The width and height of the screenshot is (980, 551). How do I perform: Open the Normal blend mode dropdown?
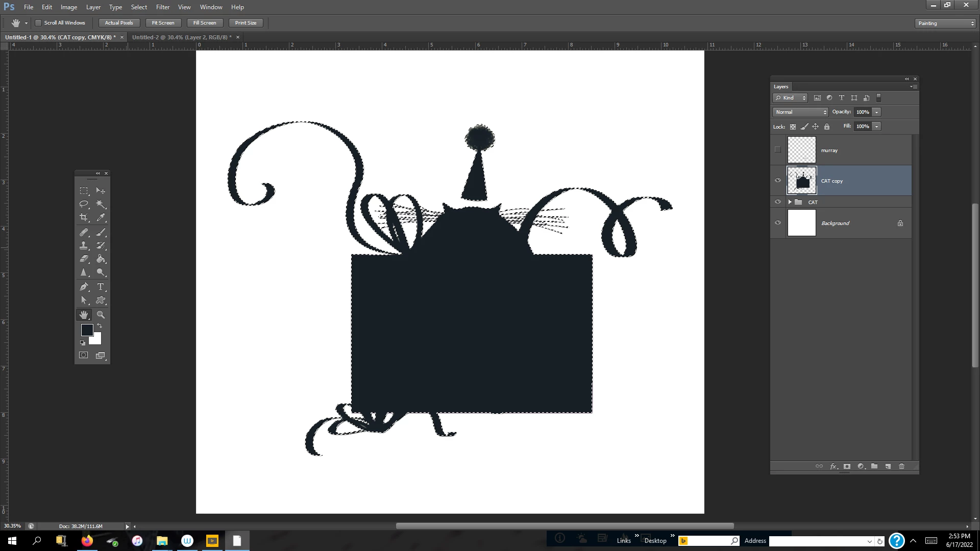(800, 112)
